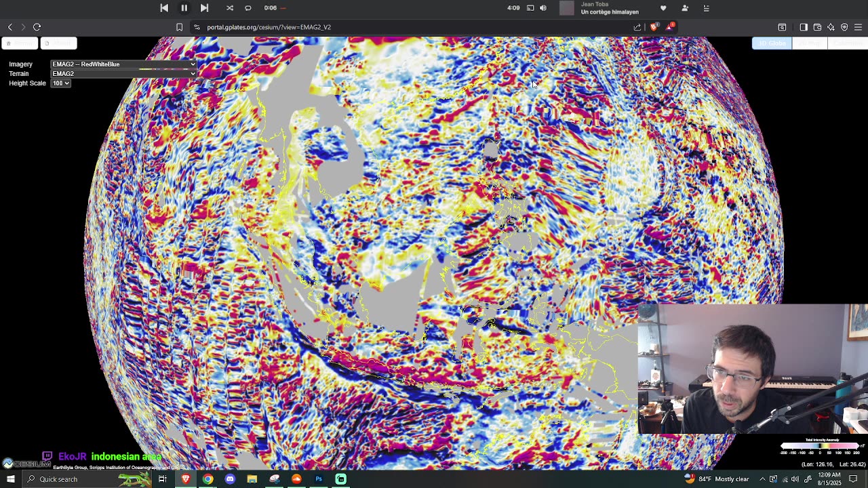Image resolution: width=868 pixels, height=488 pixels.
Task: Switch to 3D Globe view
Action: [x=771, y=43]
